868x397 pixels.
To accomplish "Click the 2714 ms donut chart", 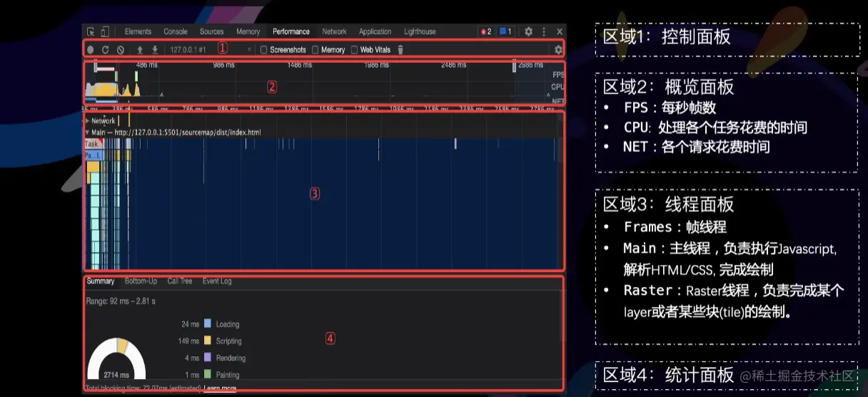I will (116, 358).
